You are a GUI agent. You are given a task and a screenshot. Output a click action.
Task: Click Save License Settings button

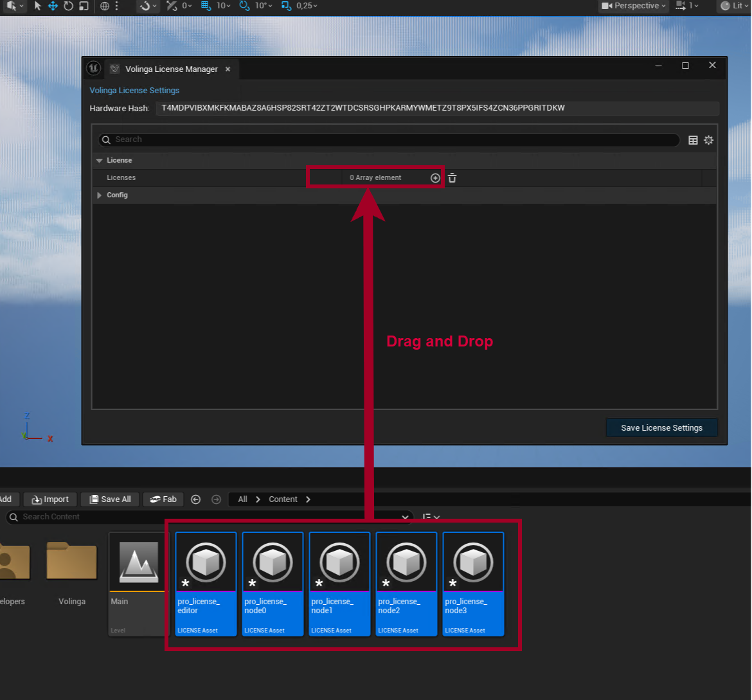[661, 428]
